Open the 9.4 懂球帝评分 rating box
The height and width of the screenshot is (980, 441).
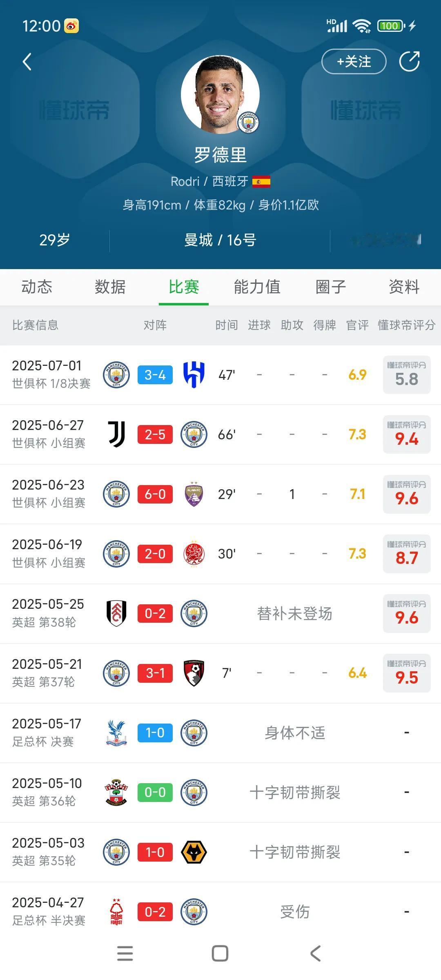click(x=407, y=434)
